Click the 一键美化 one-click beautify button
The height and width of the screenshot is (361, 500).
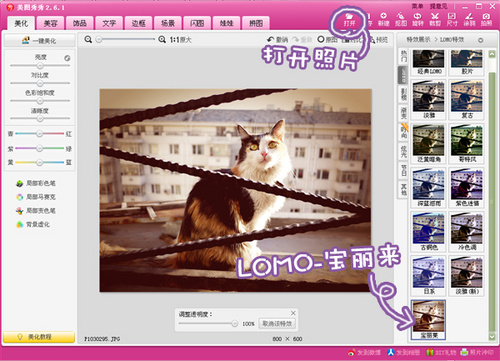(39, 41)
